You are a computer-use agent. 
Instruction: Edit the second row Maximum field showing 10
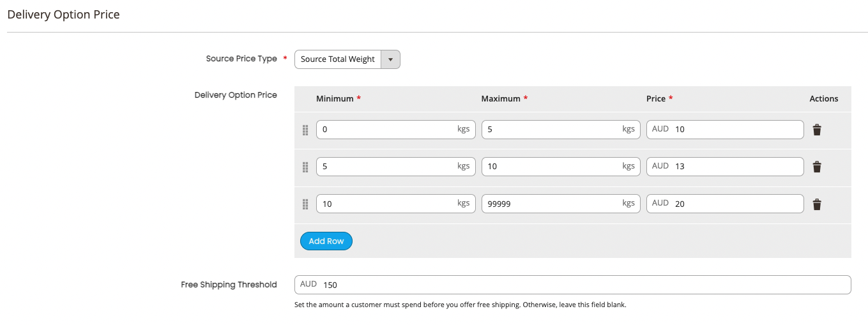coord(561,167)
